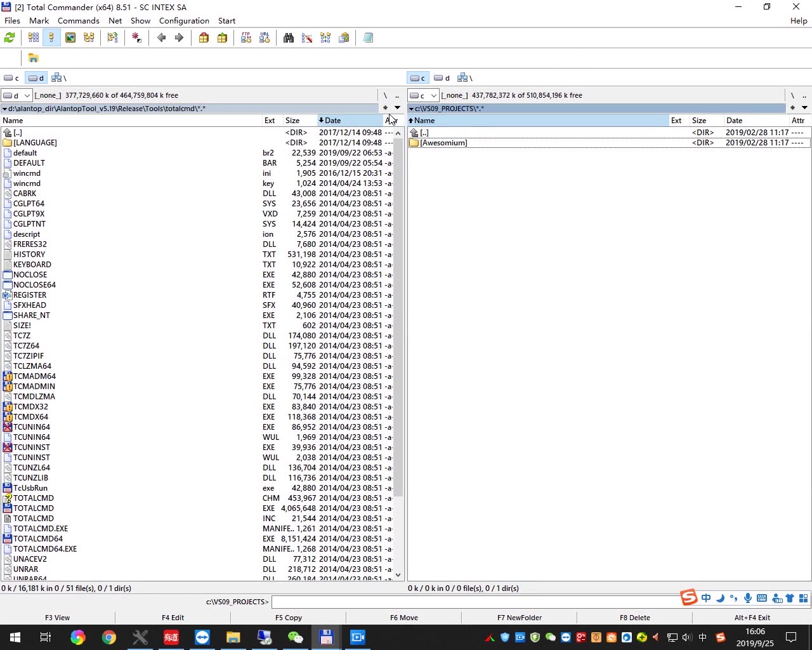Click the F5 Copy button
The height and width of the screenshot is (650, 812).
(x=289, y=618)
